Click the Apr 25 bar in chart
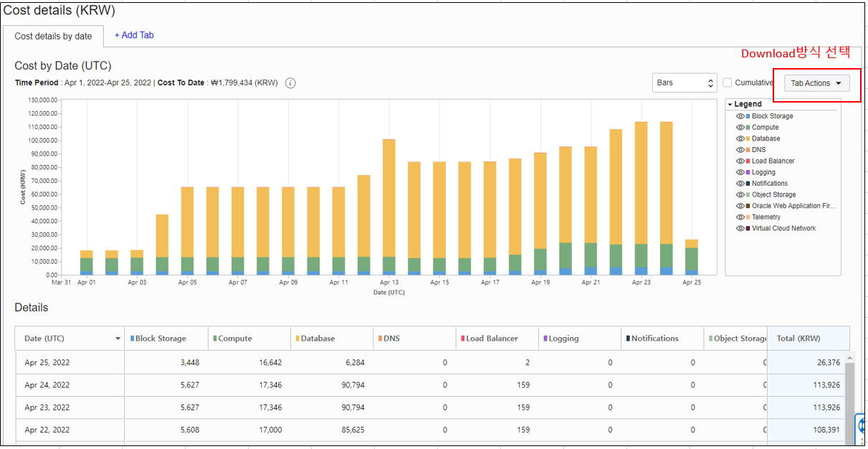Viewport: 868px width, 449px height. [691, 257]
